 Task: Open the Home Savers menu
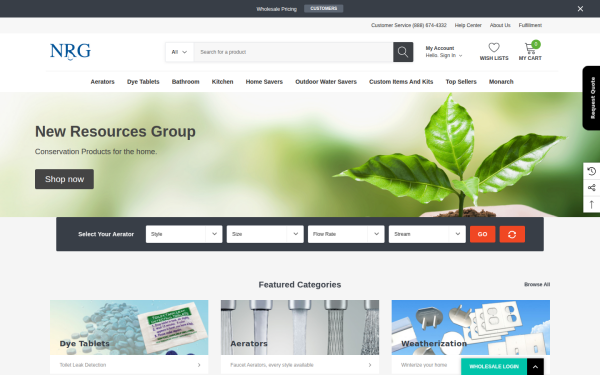(x=264, y=82)
